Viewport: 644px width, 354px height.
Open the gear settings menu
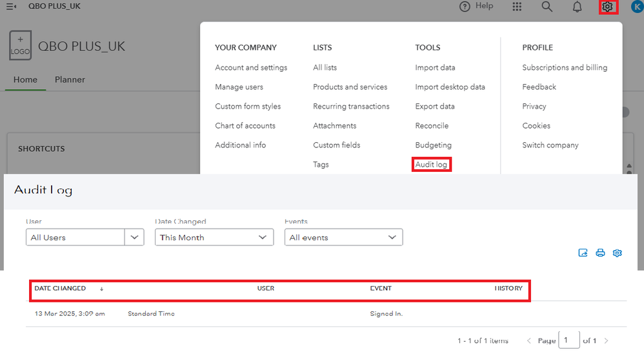607,7
